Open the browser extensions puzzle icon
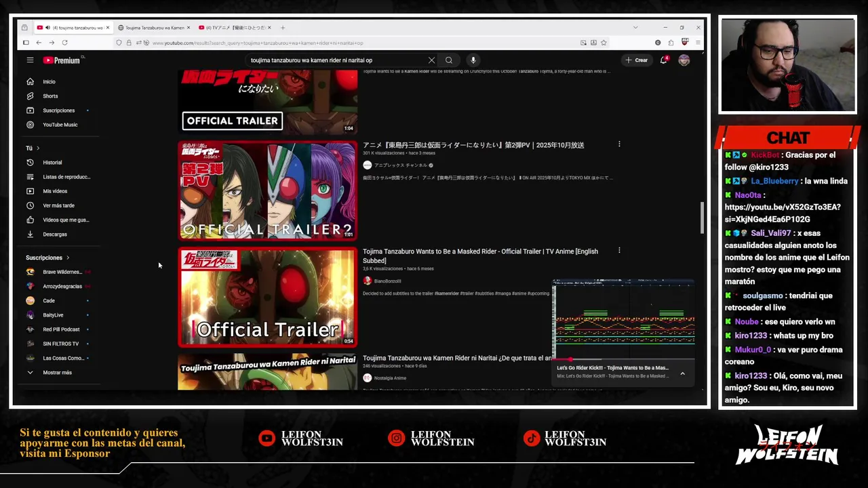 pyautogui.click(x=671, y=43)
